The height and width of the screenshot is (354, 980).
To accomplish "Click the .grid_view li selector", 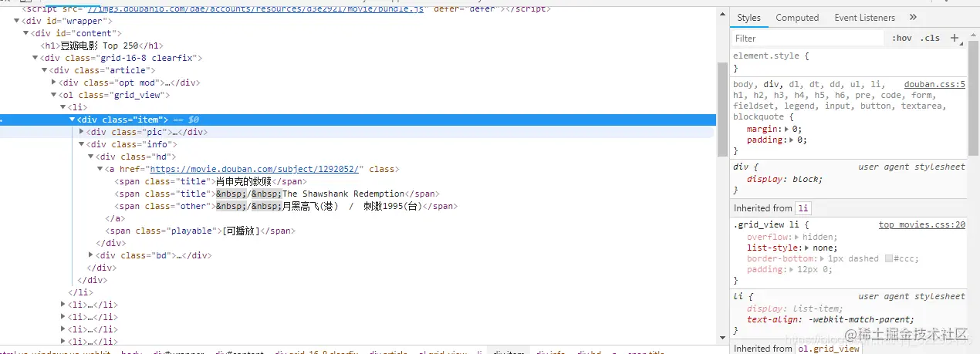I will point(767,225).
